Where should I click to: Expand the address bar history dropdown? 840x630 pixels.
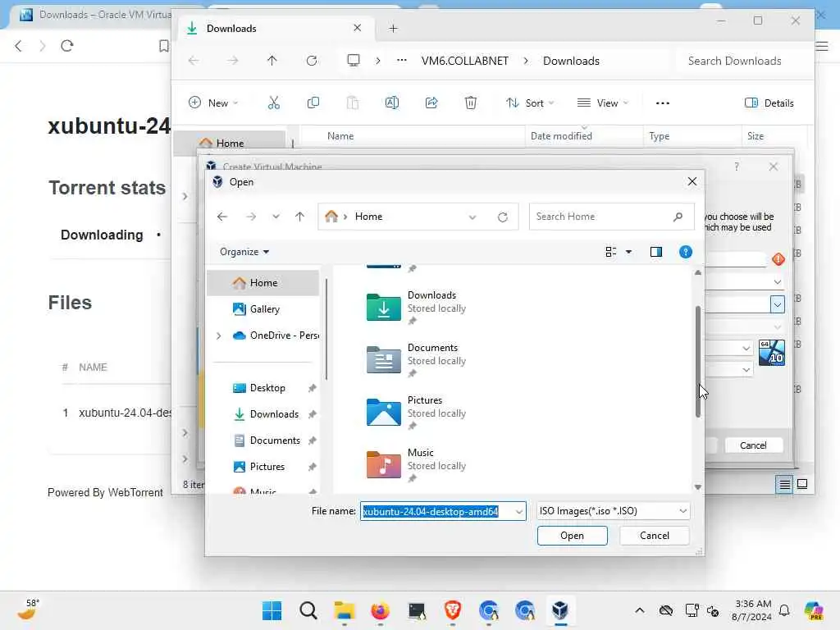[x=472, y=217]
